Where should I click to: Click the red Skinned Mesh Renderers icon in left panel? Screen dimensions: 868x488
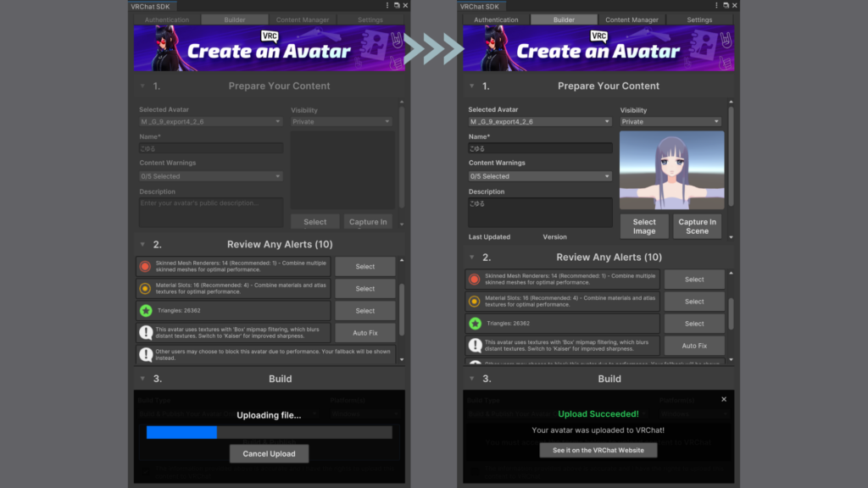tap(145, 266)
